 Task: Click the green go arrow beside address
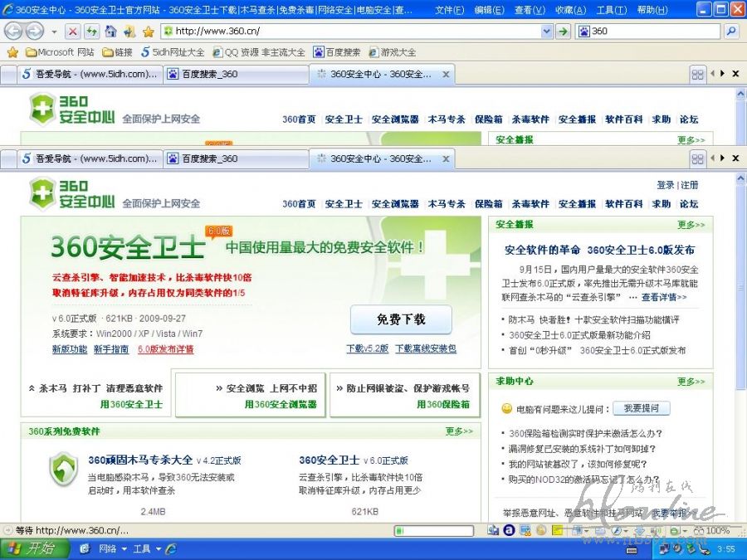pyautogui.click(x=564, y=32)
